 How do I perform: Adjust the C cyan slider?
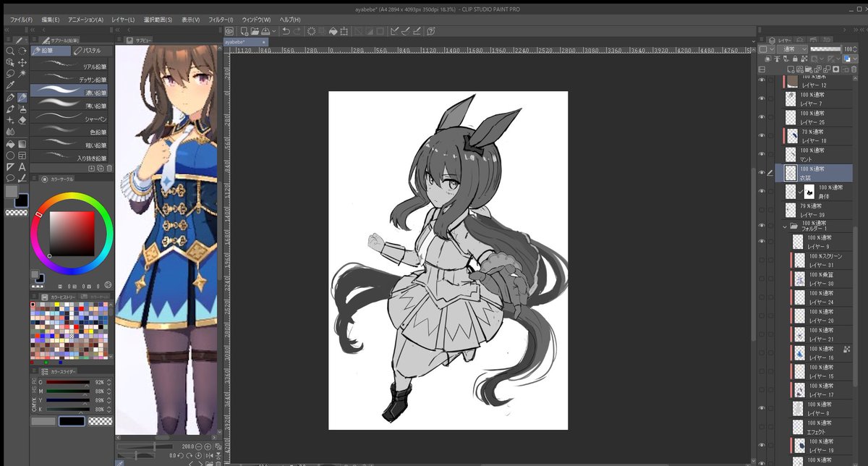(67, 381)
